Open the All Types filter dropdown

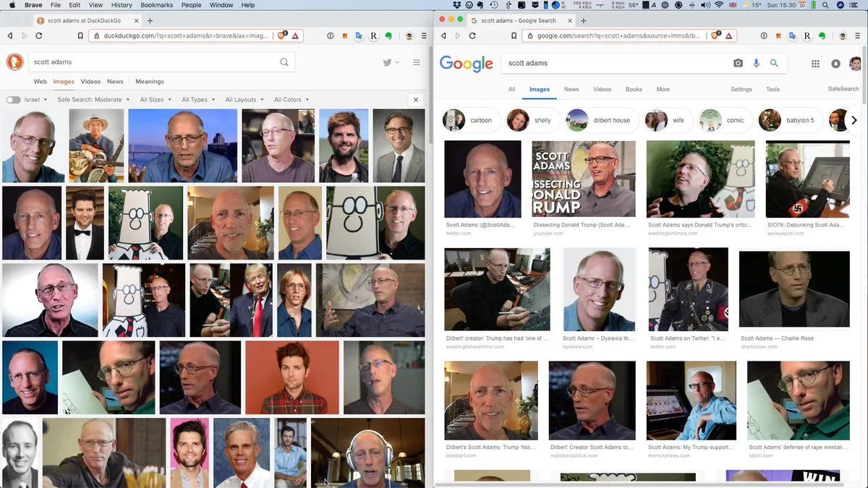[198, 100]
